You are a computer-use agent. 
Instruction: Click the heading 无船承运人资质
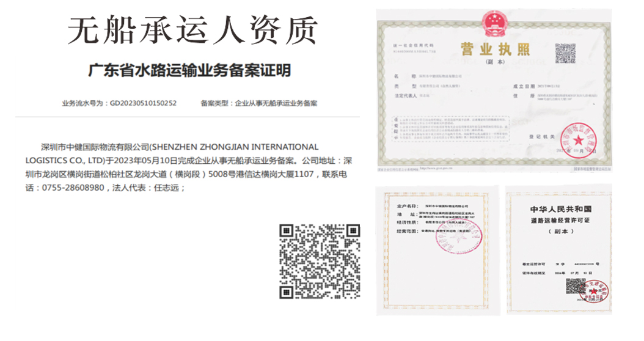193,30
